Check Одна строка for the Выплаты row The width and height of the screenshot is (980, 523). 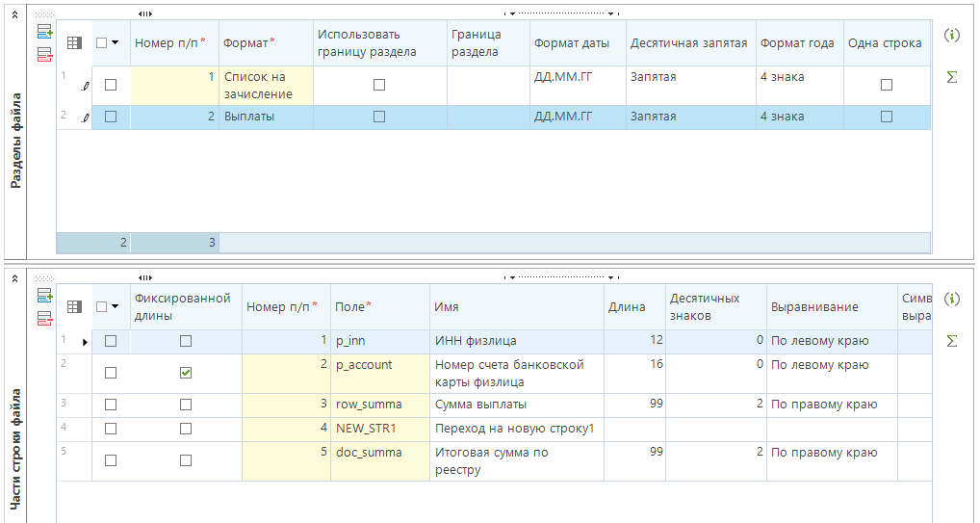887,117
